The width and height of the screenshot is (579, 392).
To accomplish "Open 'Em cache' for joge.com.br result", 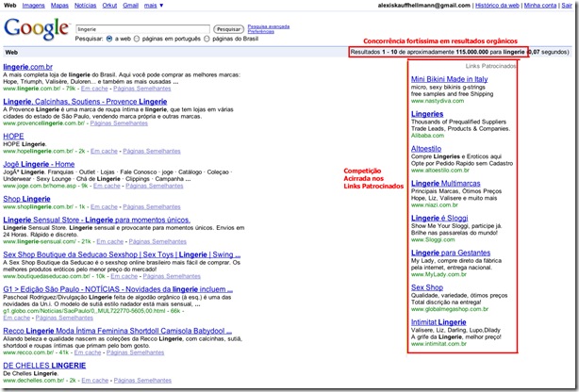I will 107,186.
